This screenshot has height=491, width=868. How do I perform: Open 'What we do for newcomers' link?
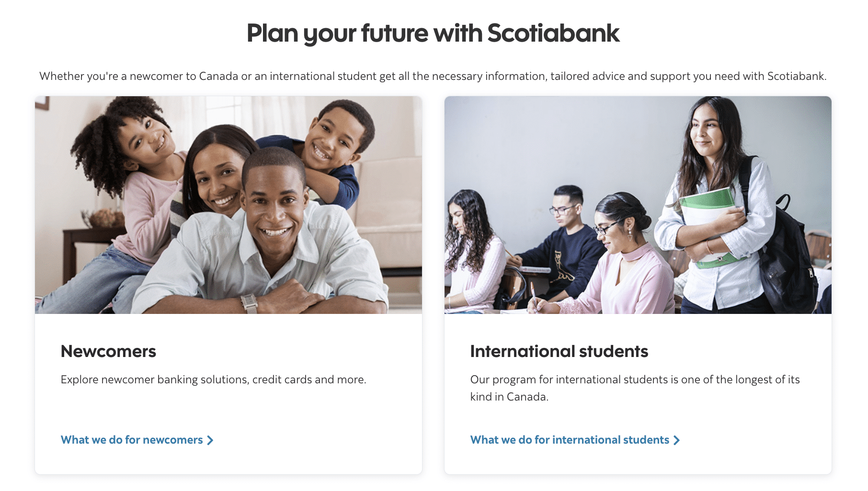(132, 440)
